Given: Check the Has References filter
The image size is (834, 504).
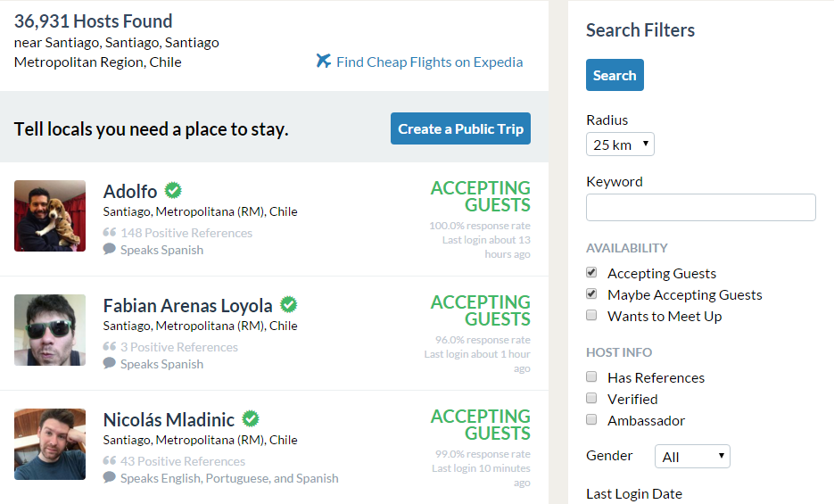Looking at the screenshot, I should pos(591,377).
